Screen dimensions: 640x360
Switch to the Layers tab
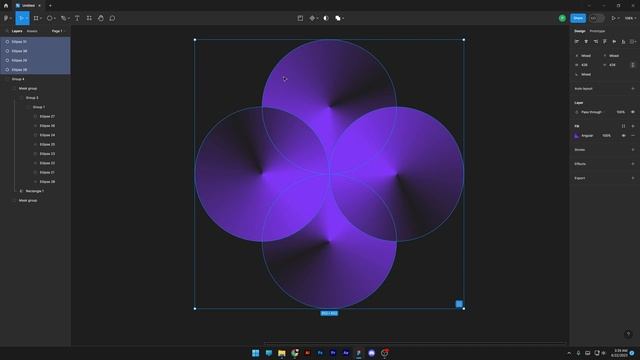point(17,31)
